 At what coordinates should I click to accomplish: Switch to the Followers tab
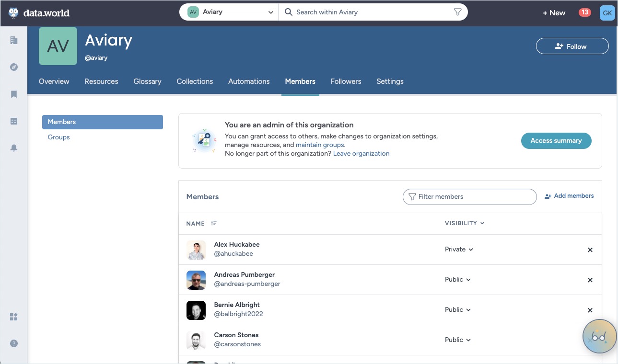coord(346,81)
